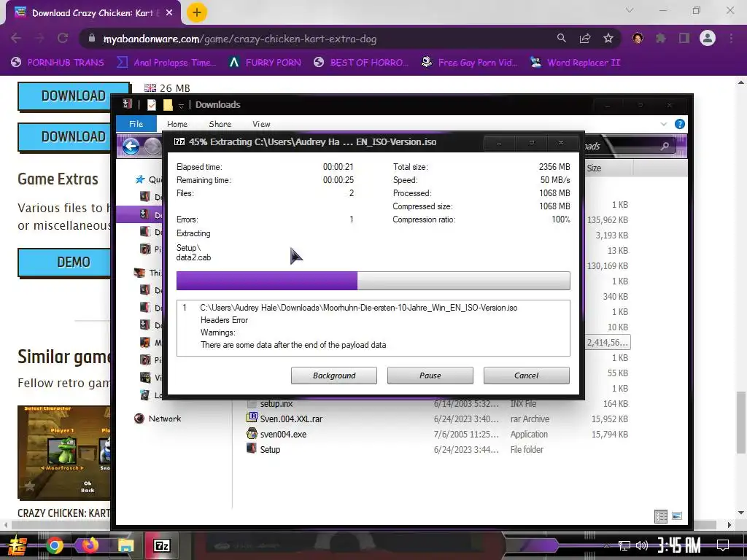Bookmark this page with the star icon

pyautogui.click(x=608, y=39)
